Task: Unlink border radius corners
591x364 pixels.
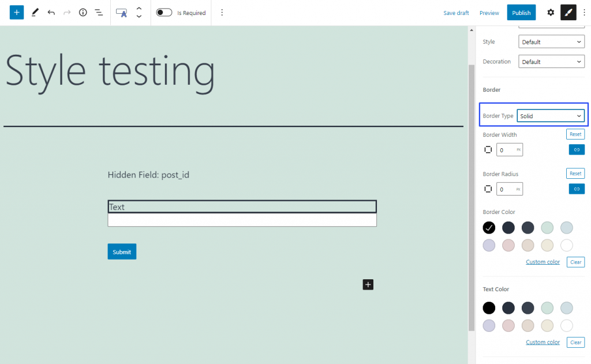Action: (x=577, y=189)
